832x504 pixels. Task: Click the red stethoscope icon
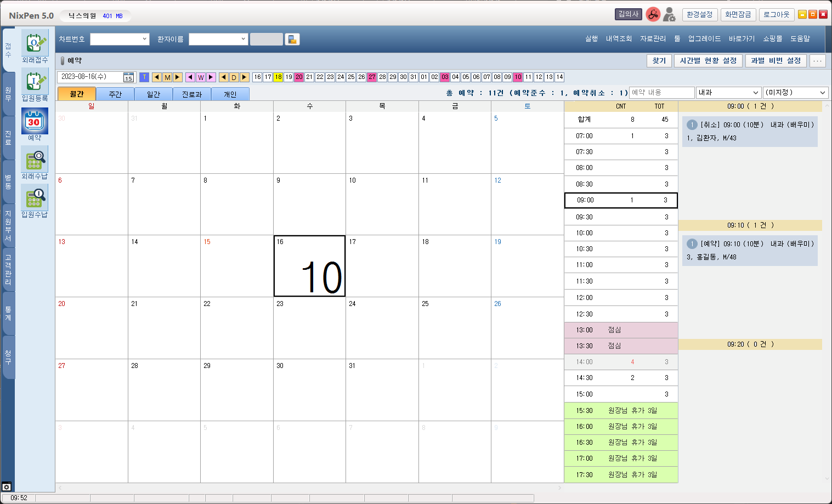click(x=653, y=15)
